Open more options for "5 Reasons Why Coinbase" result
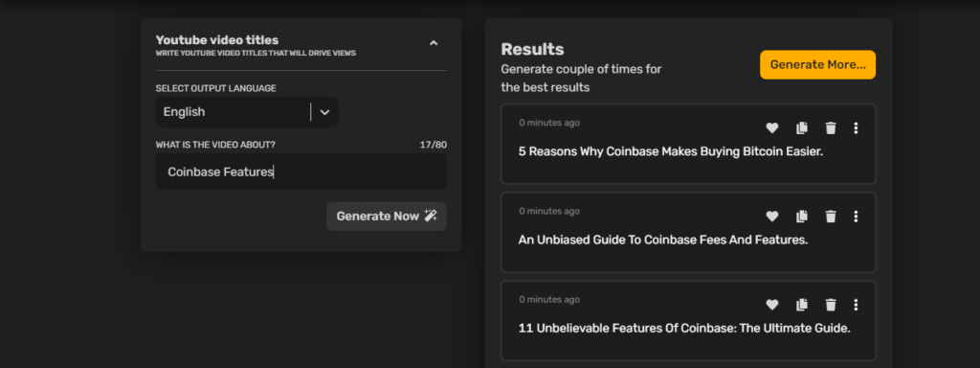This screenshot has height=368, width=980. coord(856,127)
